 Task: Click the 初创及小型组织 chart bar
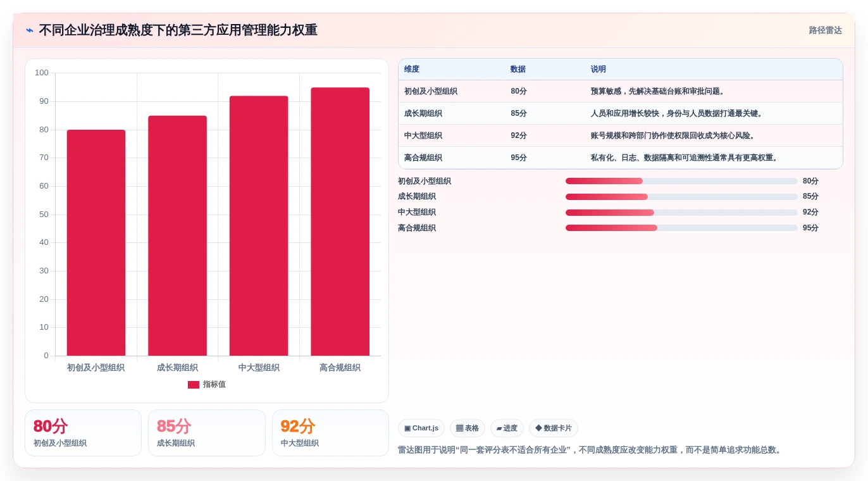[x=96, y=242]
